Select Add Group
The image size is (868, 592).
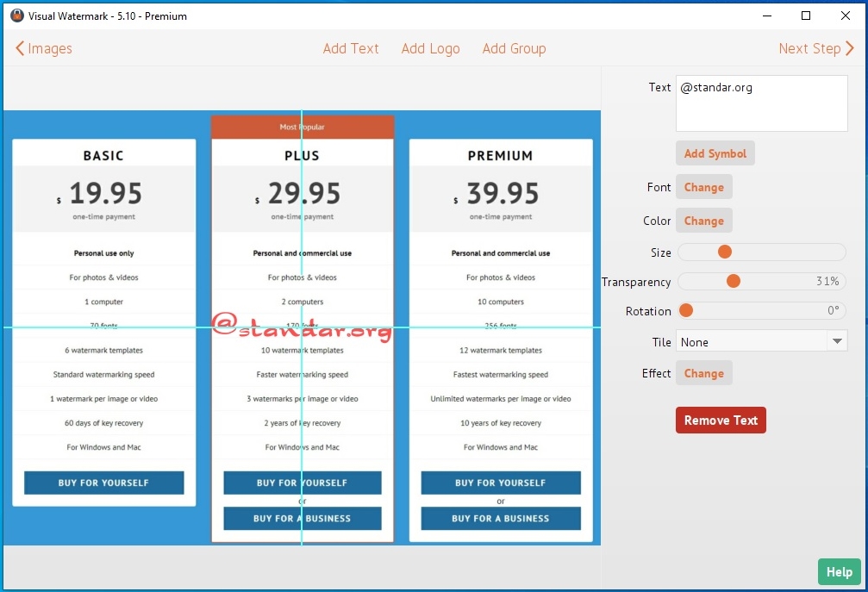(514, 49)
